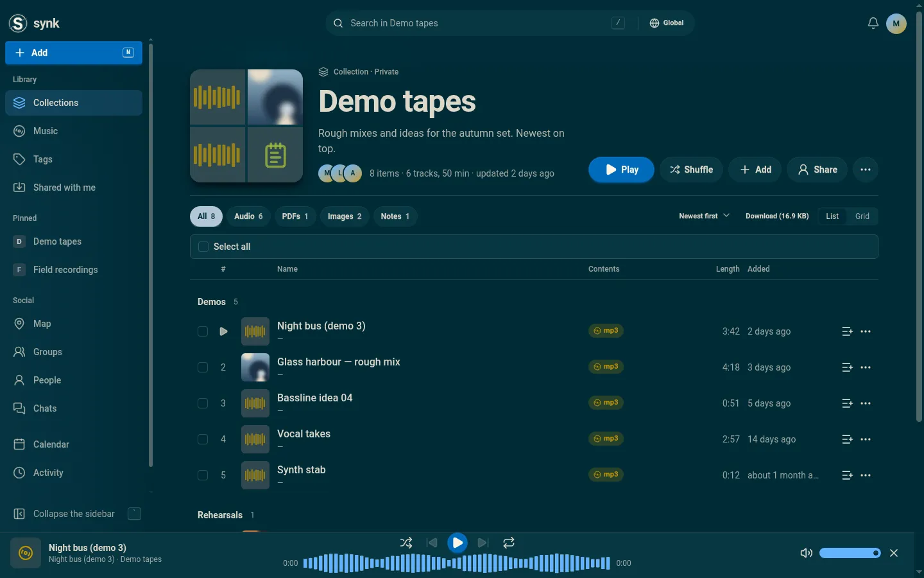Click Add button in collection header
Screen dimensions: 924x578
755,170
